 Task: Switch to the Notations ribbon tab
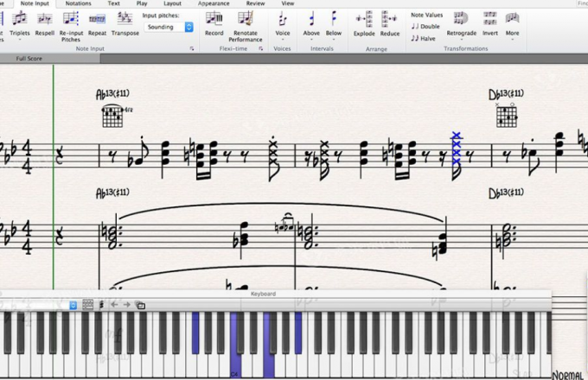(x=79, y=3)
